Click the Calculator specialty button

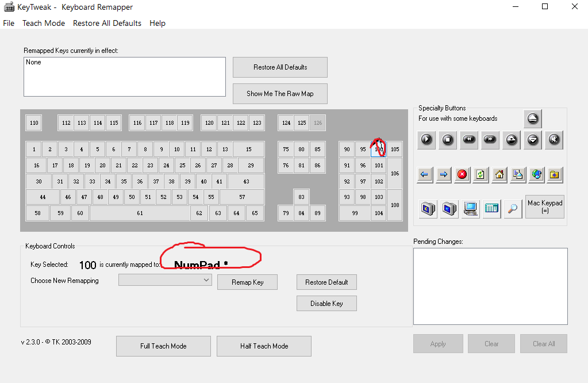[x=491, y=208]
